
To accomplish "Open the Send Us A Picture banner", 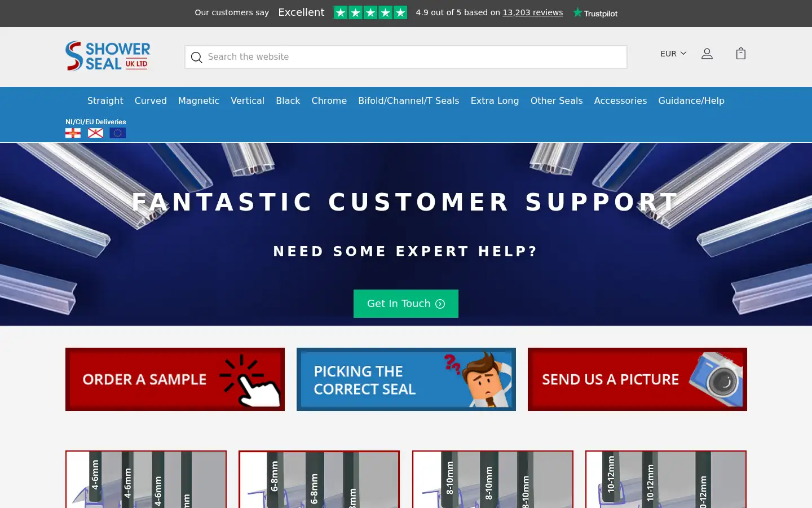I will pos(637,379).
